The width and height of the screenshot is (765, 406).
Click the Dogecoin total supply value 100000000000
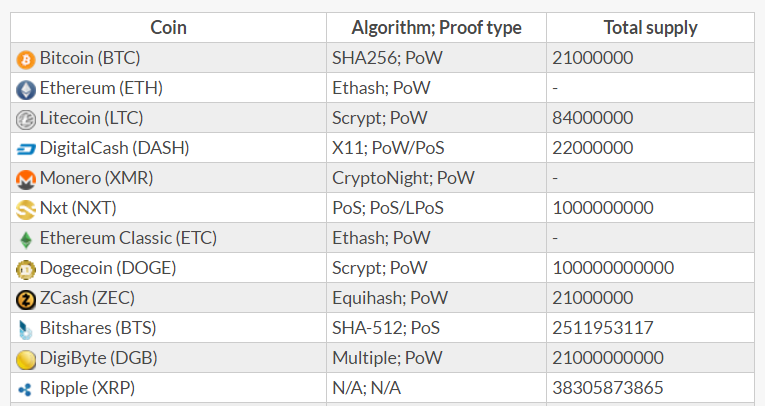click(x=613, y=267)
